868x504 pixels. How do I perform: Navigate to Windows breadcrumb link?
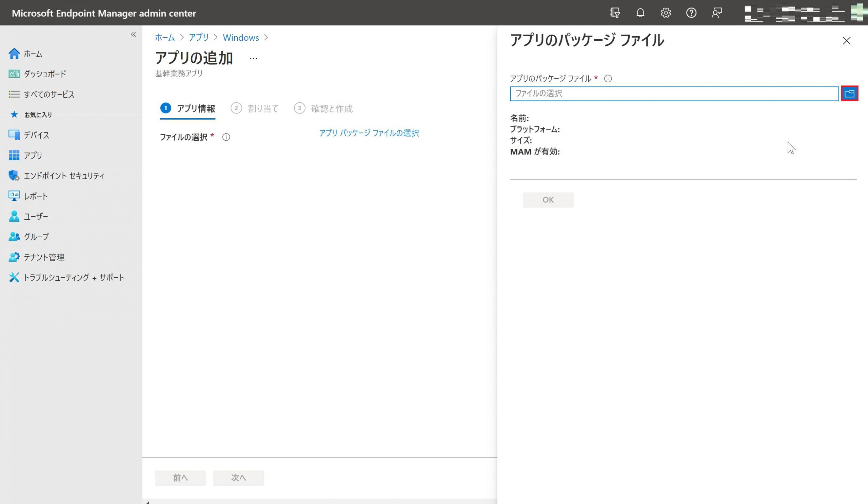240,38
